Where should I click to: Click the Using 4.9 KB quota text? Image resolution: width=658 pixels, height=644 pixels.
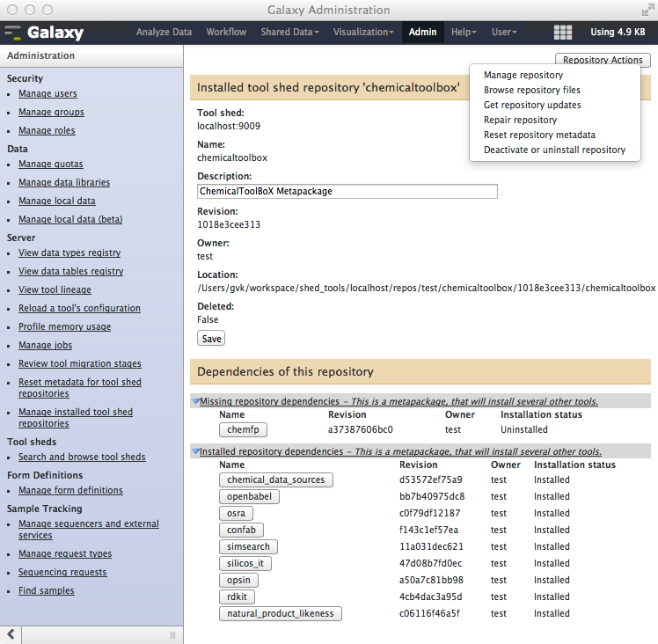point(618,32)
